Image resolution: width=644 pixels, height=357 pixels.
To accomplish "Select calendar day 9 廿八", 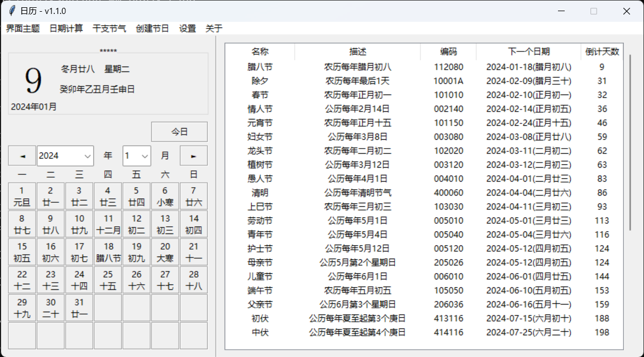I will (x=50, y=224).
